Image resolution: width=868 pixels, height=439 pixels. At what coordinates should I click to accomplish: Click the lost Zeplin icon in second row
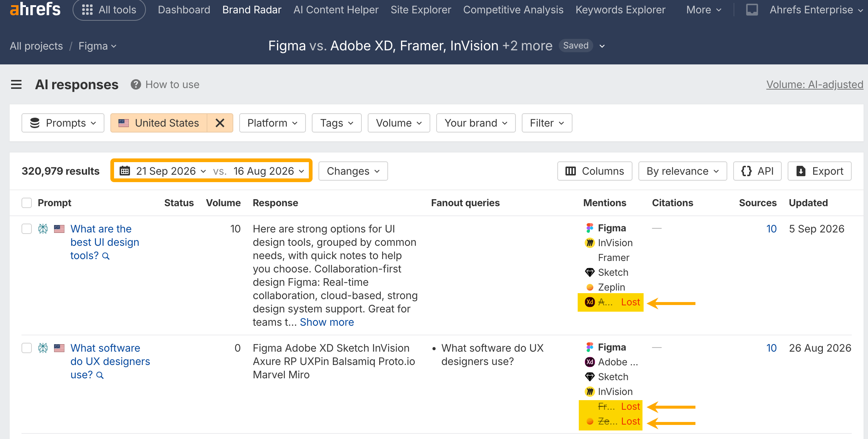[590, 421]
